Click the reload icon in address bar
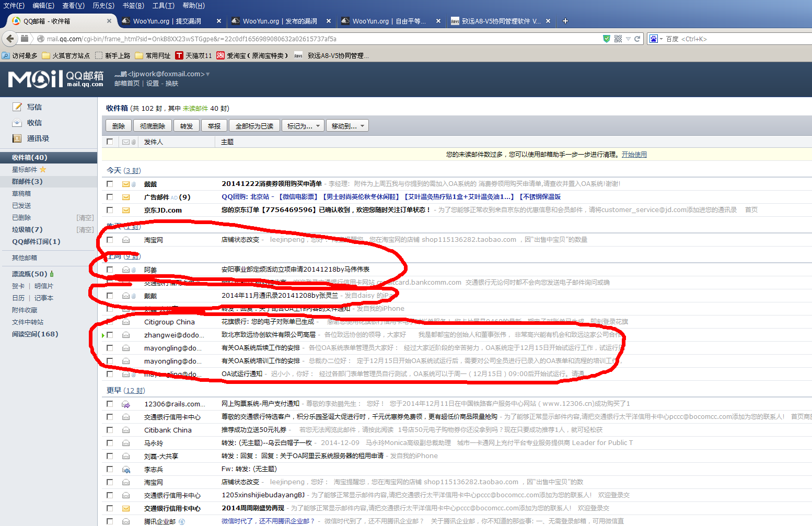This screenshot has height=526, width=812. click(x=637, y=39)
